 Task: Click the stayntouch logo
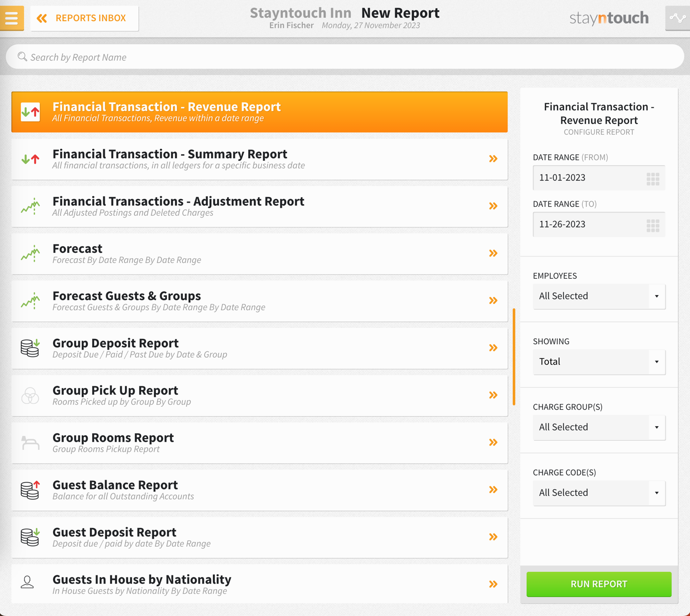click(x=609, y=18)
